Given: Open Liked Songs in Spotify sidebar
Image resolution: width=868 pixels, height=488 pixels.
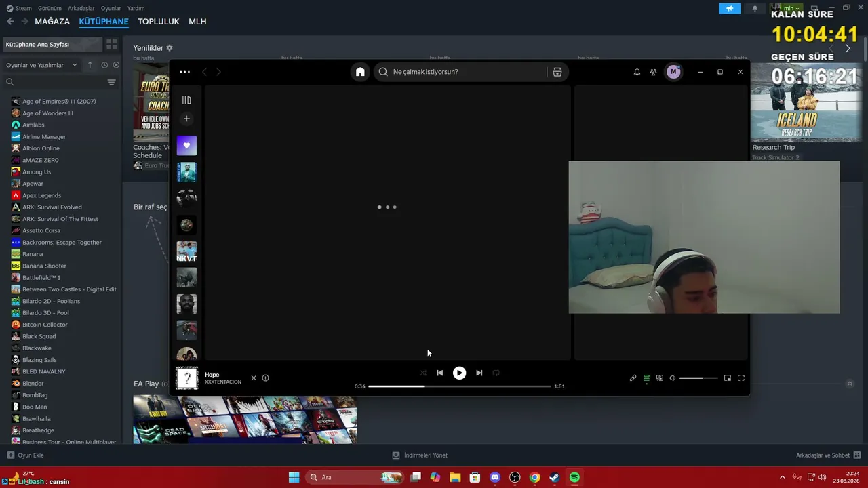Looking at the screenshot, I should (186, 145).
